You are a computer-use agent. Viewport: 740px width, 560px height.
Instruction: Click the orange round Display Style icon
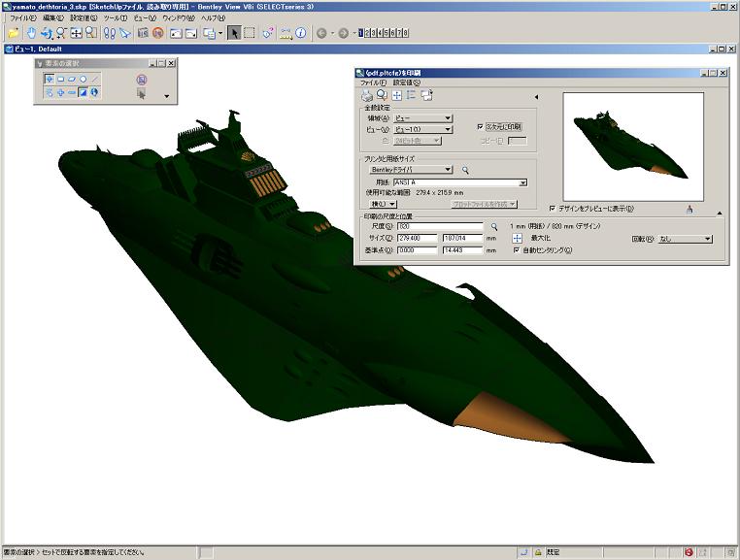158,33
